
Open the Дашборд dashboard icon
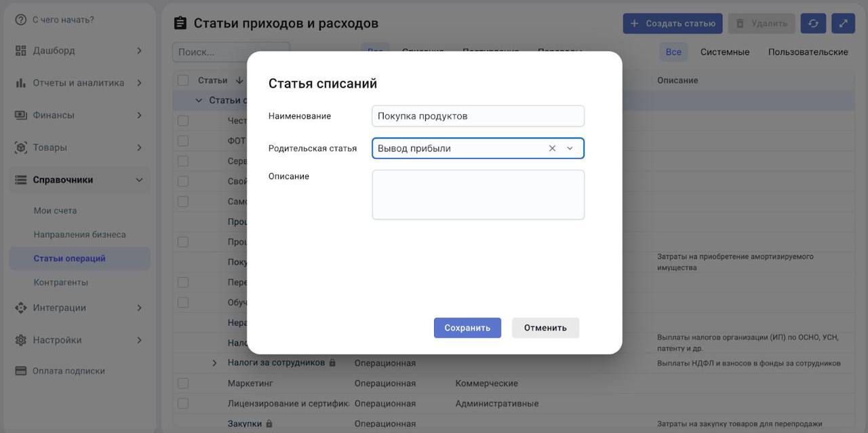pos(20,51)
